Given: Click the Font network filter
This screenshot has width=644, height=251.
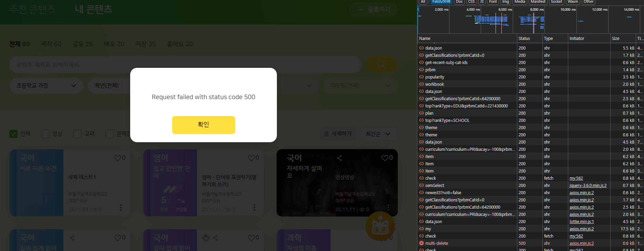Looking at the screenshot, I should [x=493, y=2].
